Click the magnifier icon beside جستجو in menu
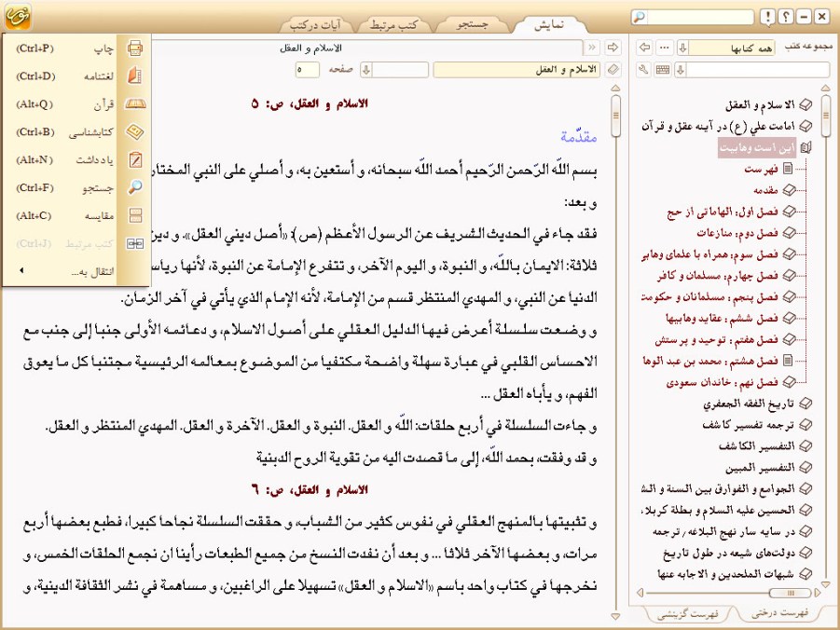This screenshot has width=840, height=630. (134, 187)
